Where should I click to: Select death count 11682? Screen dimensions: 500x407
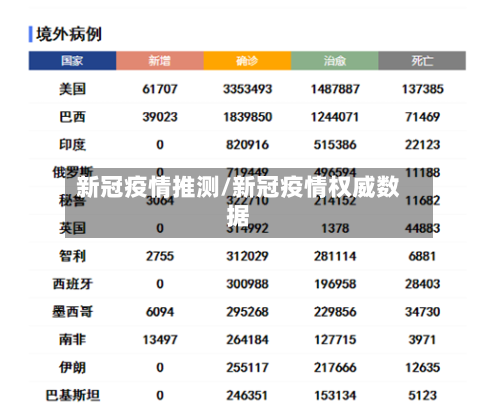pos(422,200)
